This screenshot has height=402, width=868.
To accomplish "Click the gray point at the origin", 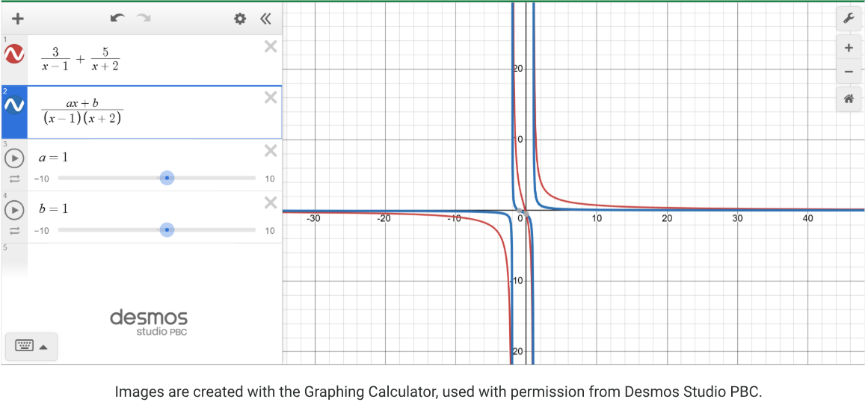I will coord(526,214).
